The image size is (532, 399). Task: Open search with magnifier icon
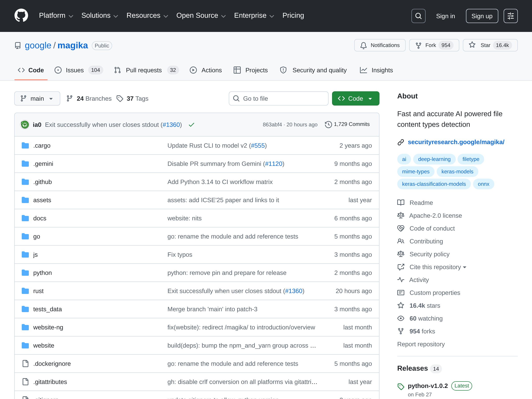click(418, 16)
